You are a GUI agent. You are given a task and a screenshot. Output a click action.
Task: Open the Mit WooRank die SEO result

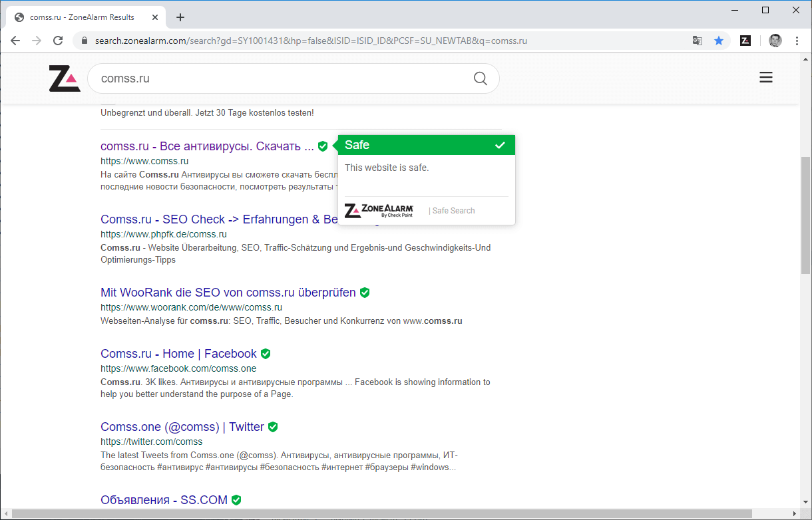(x=228, y=293)
